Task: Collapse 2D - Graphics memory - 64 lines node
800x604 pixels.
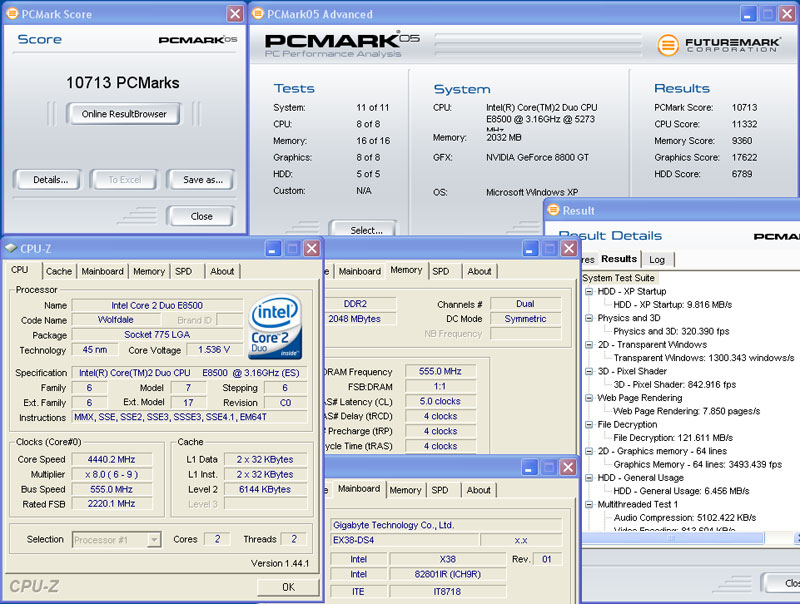Action: pyautogui.click(x=589, y=451)
